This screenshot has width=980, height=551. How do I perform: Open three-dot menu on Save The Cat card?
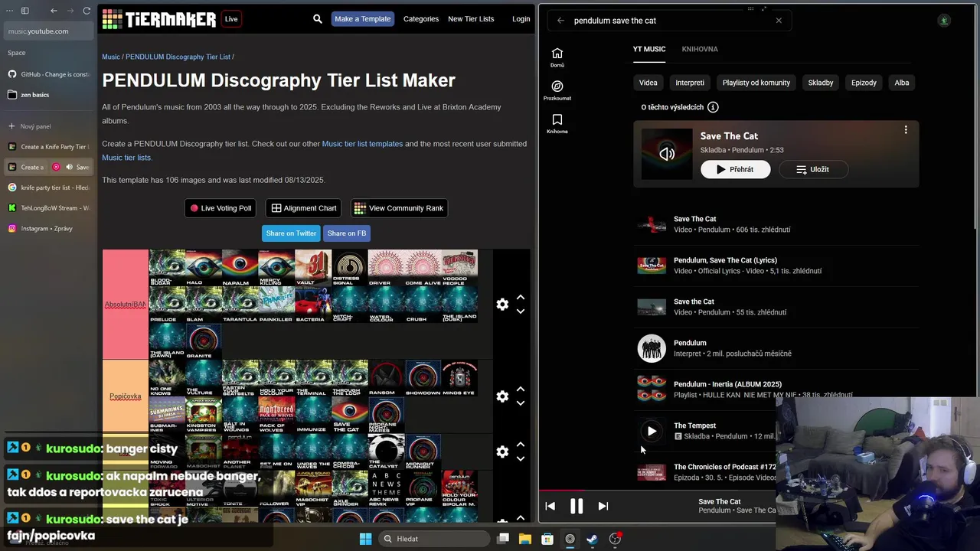tap(906, 130)
